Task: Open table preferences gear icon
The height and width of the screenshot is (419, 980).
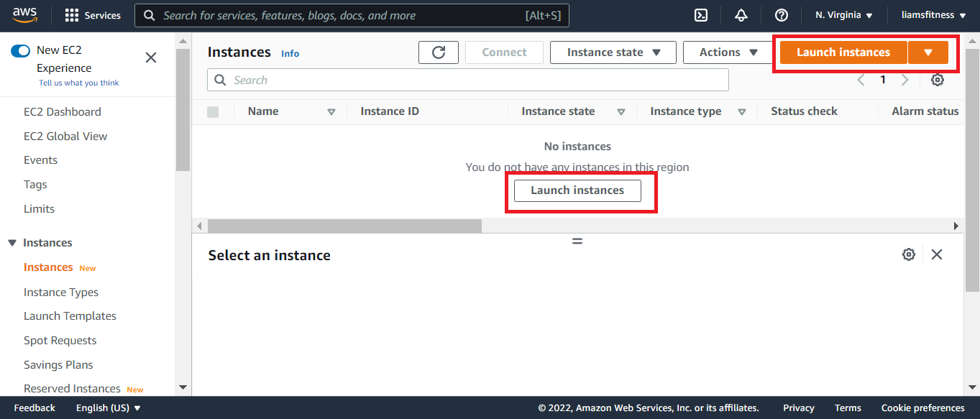Action: (938, 80)
